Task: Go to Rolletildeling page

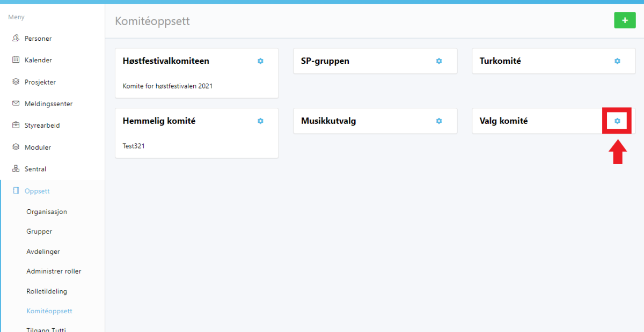Action: (x=47, y=291)
